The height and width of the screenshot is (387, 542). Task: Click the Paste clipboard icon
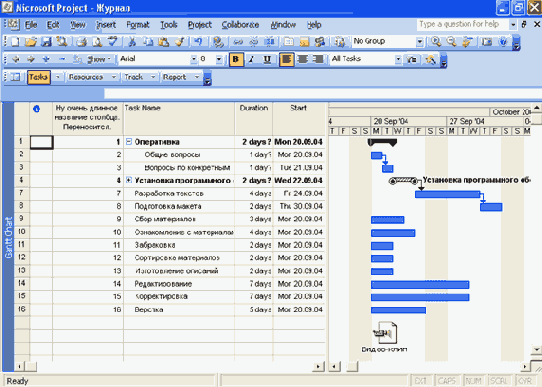(163, 42)
